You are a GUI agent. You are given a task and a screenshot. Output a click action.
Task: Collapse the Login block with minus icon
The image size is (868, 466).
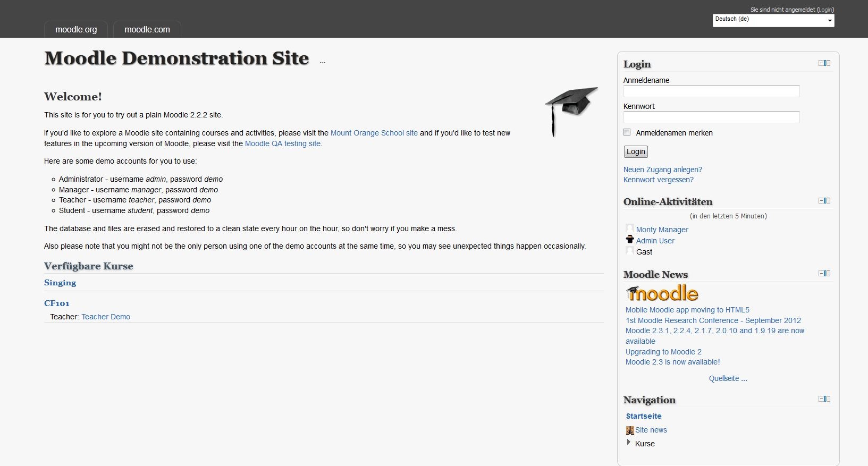[821, 63]
